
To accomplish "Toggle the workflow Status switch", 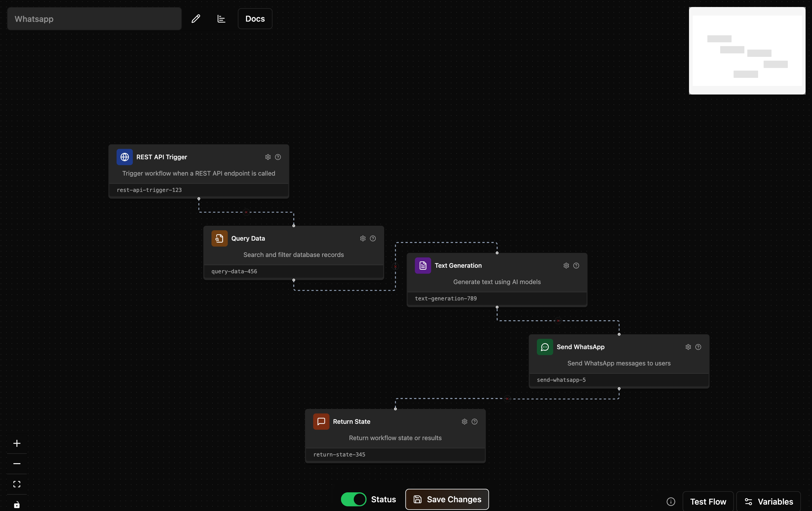I will pyautogui.click(x=353, y=499).
